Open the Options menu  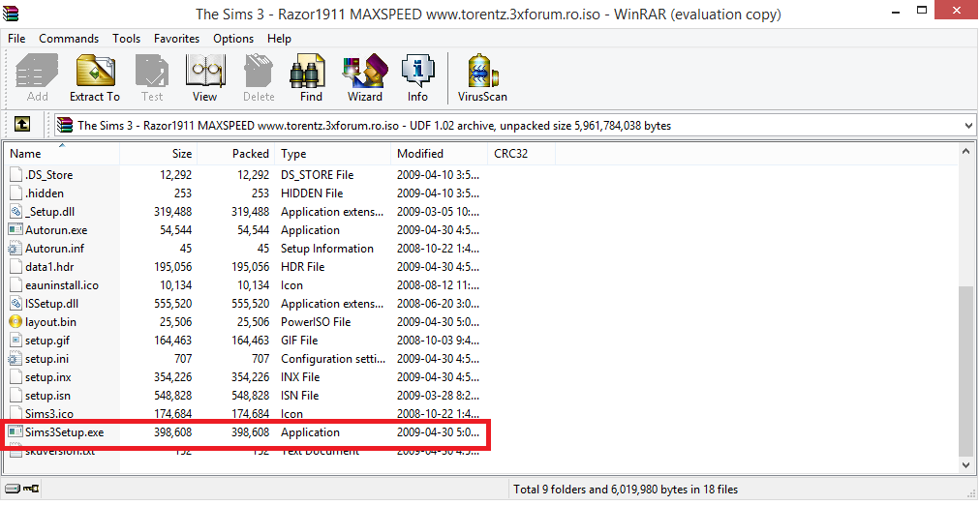(x=233, y=38)
